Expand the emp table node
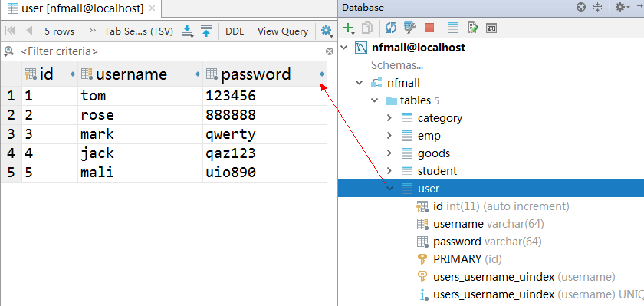644x306 pixels. [389, 136]
